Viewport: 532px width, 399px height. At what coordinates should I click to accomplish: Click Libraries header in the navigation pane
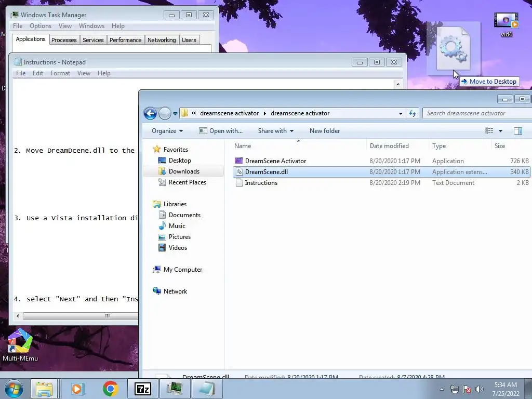(x=175, y=204)
